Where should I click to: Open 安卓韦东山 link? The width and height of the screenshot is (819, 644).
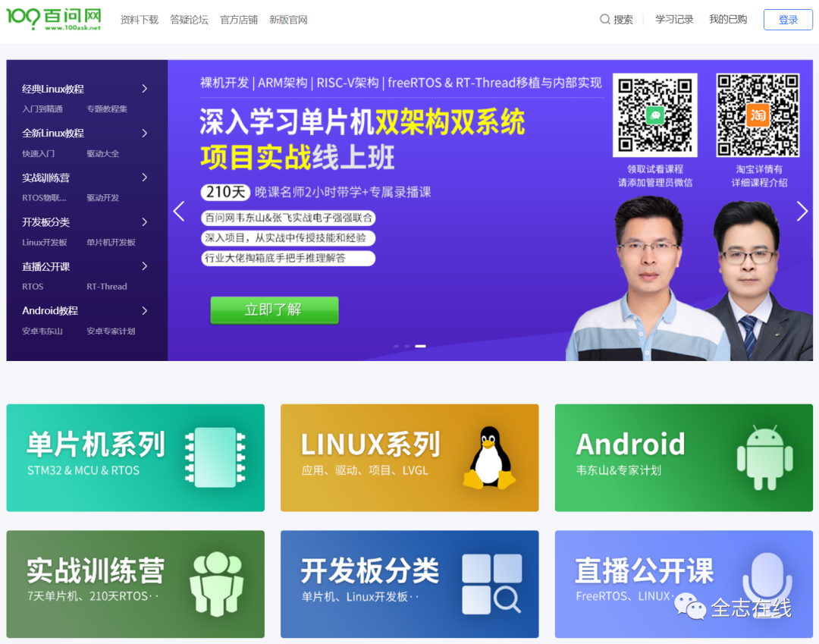42,331
